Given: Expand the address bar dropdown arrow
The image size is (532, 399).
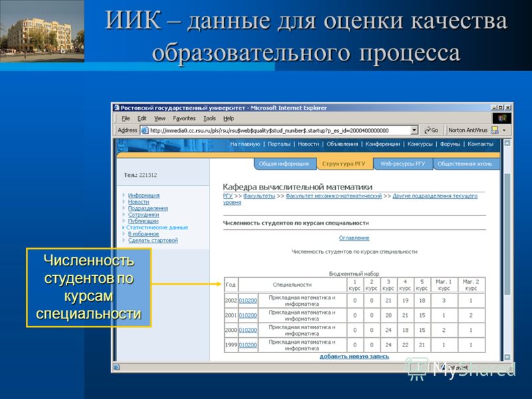Looking at the screenshot, I should (x=414, y=130).
